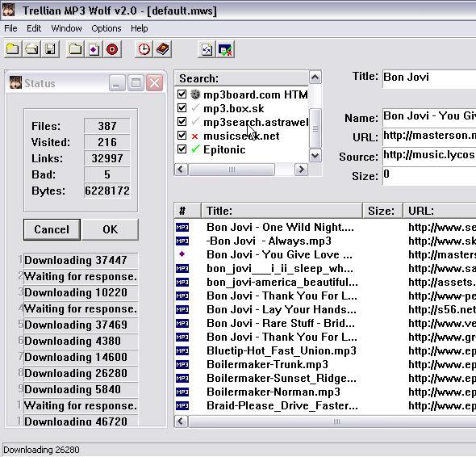Screen dimensions: 476x457
Task: Click the red target toolbar icon
Action: tap(112, 49)
